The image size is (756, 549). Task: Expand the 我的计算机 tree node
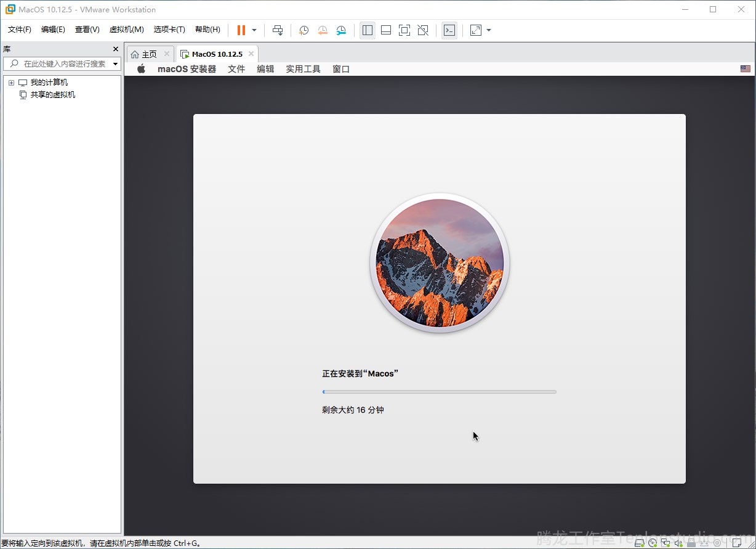pos(11,83)
